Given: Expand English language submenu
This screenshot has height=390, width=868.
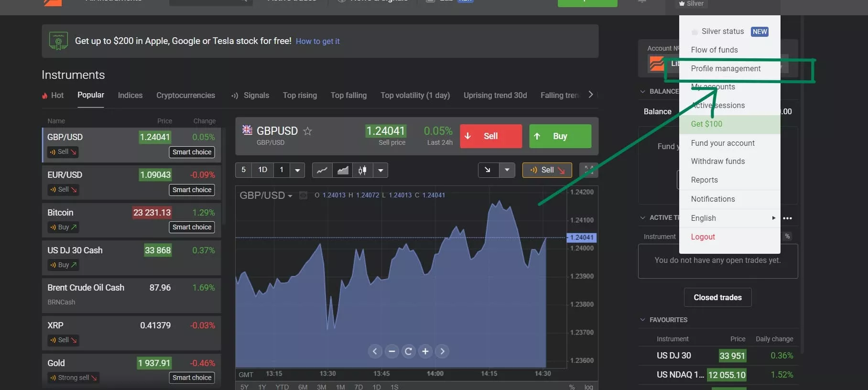Looking at the screenshot, I should 729,218.
